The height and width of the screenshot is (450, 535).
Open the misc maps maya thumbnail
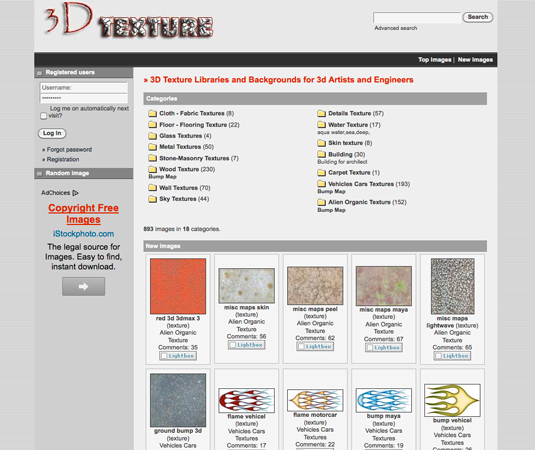tap(384, 286)
